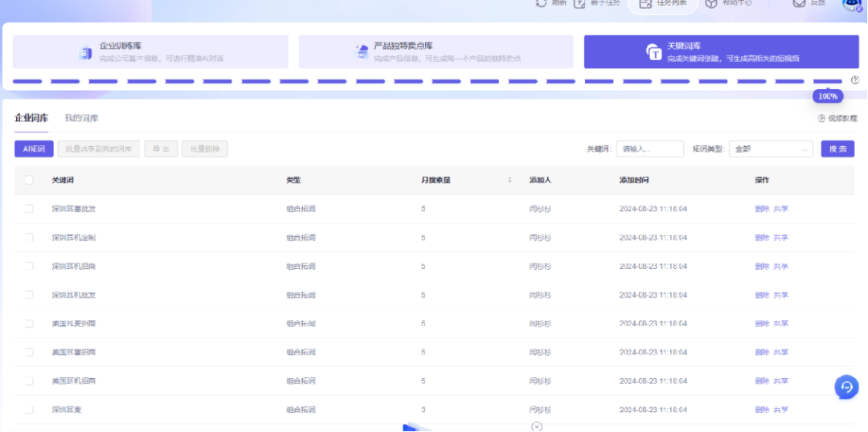Click 共享 for 美国耳麦招商
This screenshot has width=868, height=432.
click(x=780, y=324)
